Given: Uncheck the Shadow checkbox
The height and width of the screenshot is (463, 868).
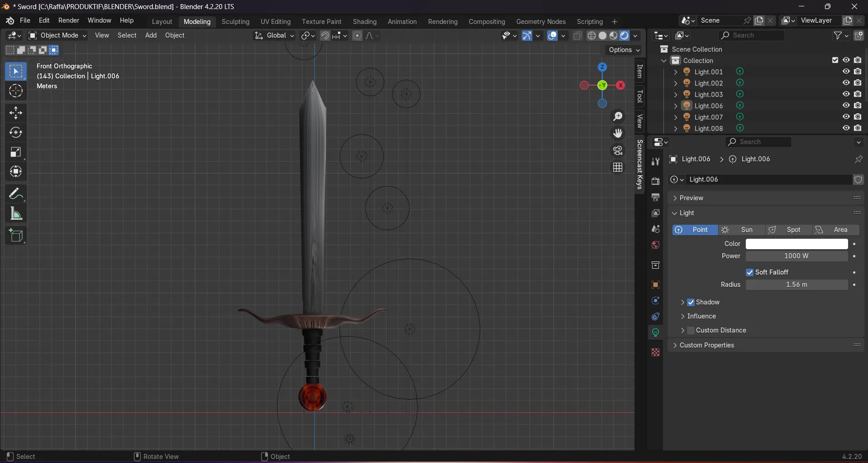Looking at the screenshot, I should click(x=691, y=302).
